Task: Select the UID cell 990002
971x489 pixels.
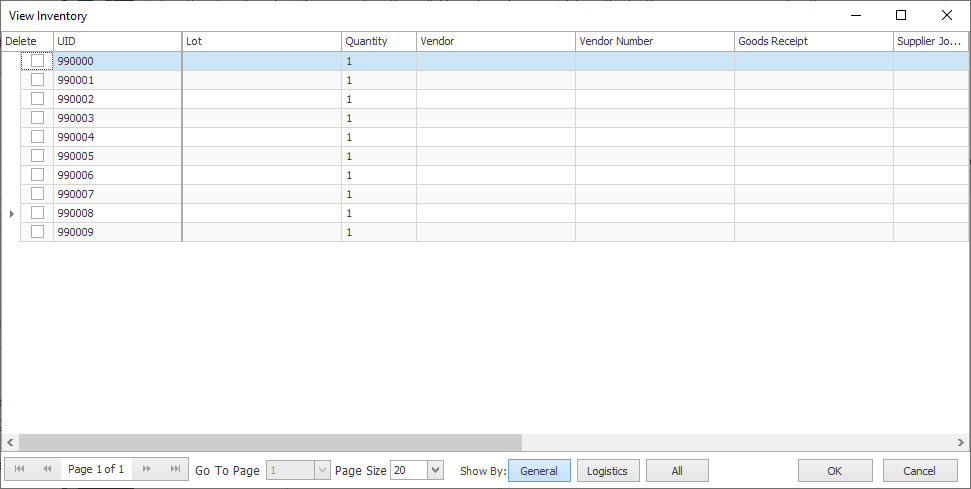Action: [116, 99]
